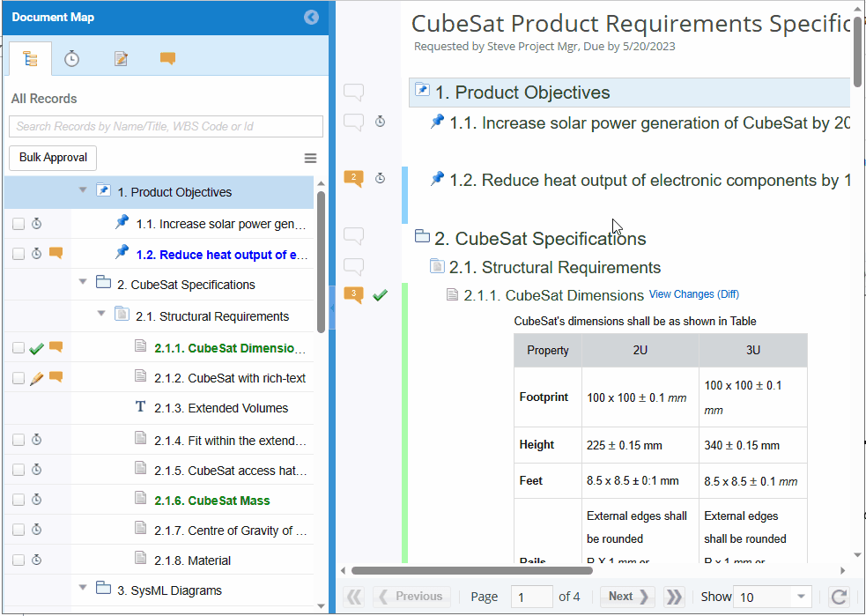
Task: Click empty comment bubble beside Product Objectives
Action: point(353,93)
